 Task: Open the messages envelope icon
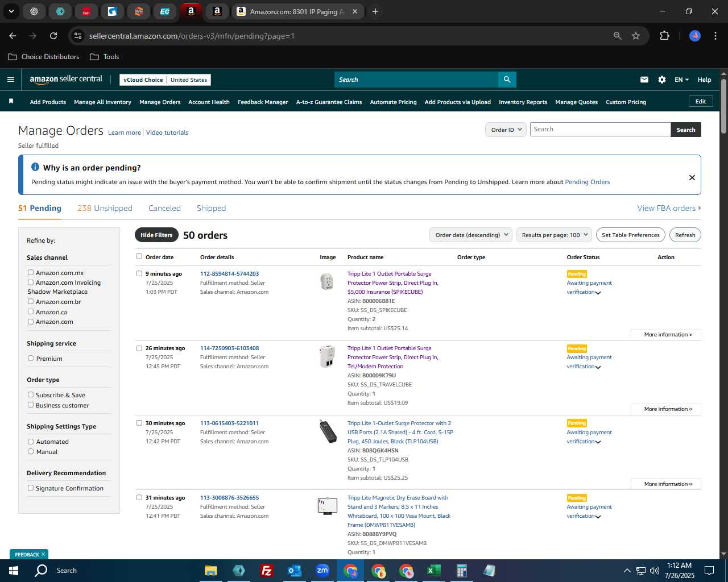point(644,80)
